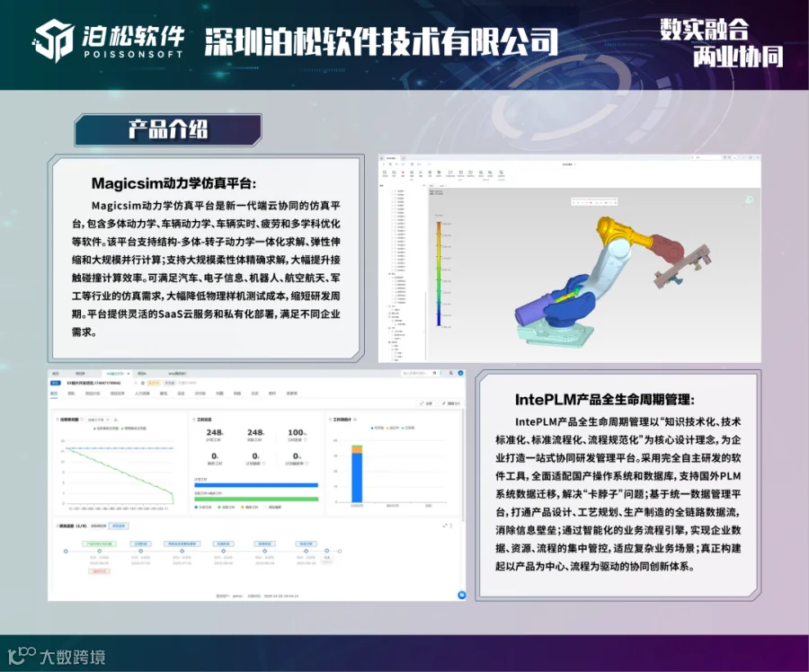Click the view cube in simulation viewport corner
This screenshot has width=809, height=672.
pyautogui.click(x=749, y=199)
